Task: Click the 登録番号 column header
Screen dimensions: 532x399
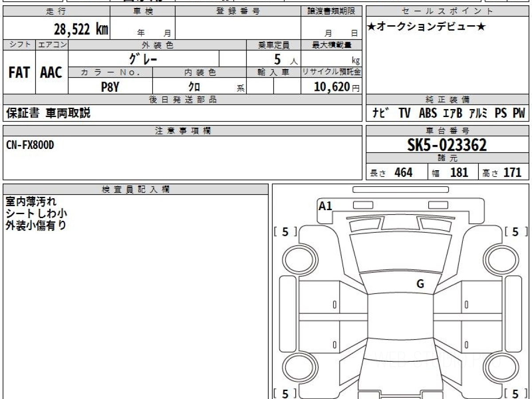Action: click(238, 12)
